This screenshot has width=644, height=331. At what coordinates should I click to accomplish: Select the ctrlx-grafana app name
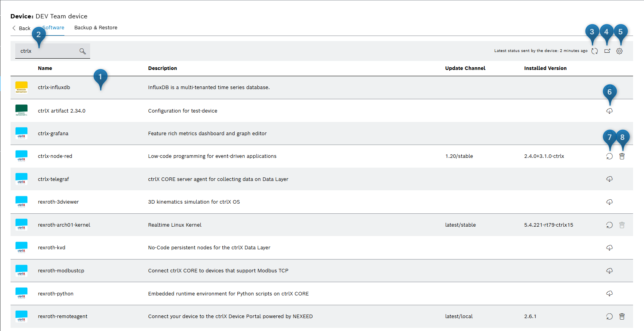click(x=53, y=134)
